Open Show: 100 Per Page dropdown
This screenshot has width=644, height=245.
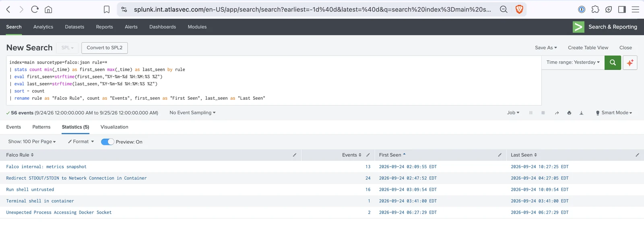point(32,142)
